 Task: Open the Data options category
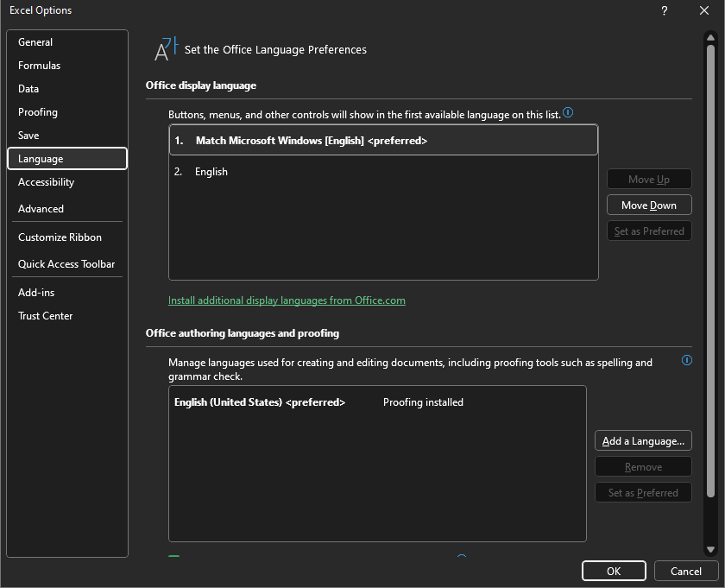(67, 89)
